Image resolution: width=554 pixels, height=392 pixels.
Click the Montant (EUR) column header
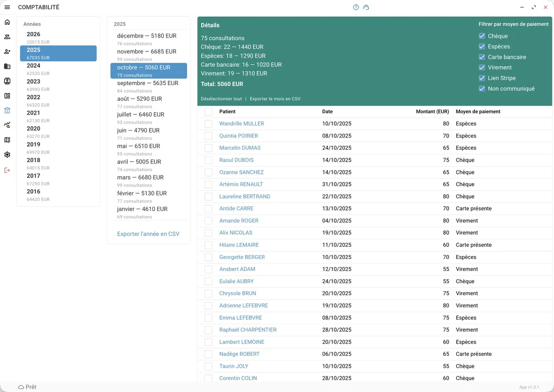432,112
